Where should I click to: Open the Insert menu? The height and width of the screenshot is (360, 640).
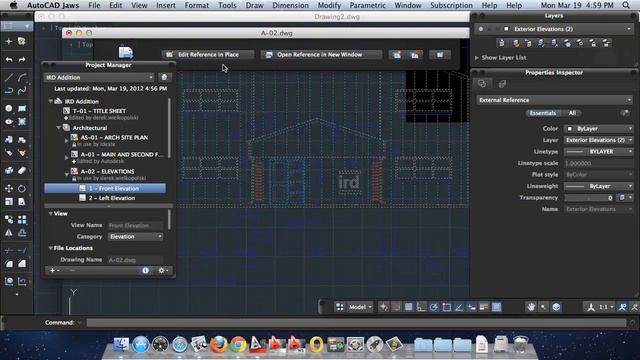click(x=166, y=5)
